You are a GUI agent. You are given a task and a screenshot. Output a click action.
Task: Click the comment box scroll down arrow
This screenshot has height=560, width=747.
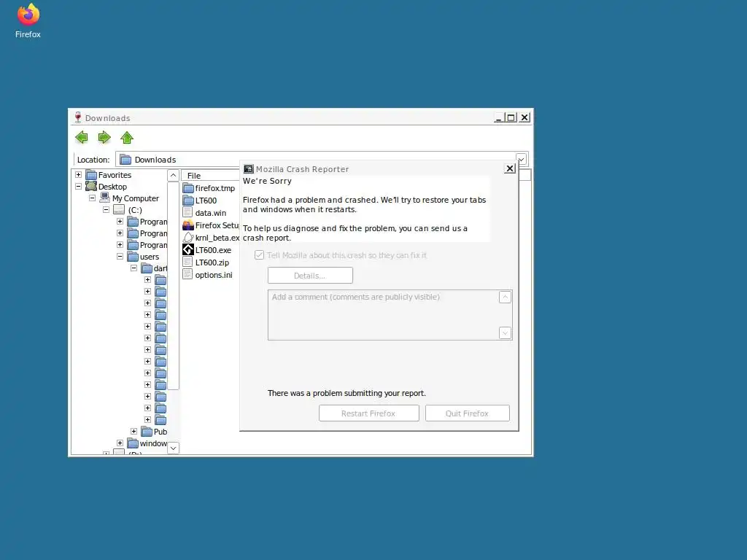point(506,332)
